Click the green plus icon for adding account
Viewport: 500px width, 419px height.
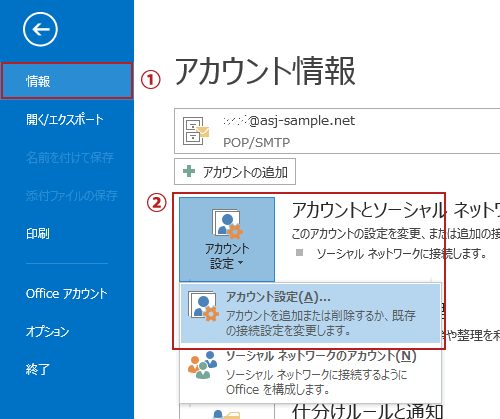(189, 171)
